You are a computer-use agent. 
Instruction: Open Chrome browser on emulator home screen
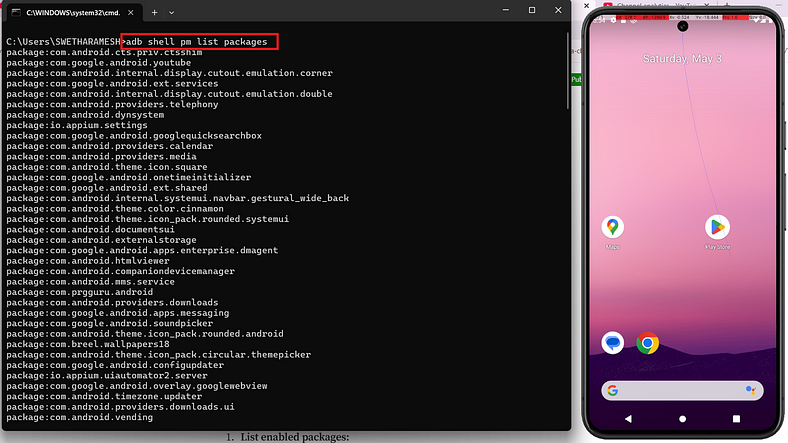[x=647, y=343]
